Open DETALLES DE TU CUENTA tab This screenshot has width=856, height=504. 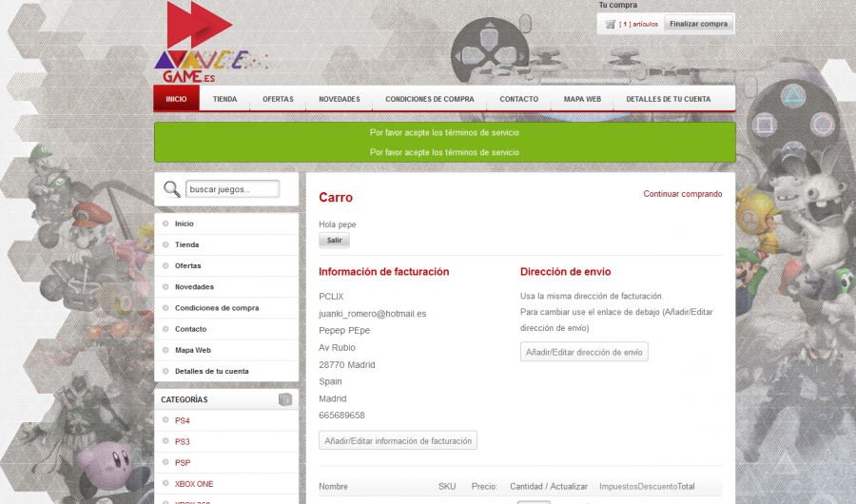pyautogui.click(x=669, y=99)
